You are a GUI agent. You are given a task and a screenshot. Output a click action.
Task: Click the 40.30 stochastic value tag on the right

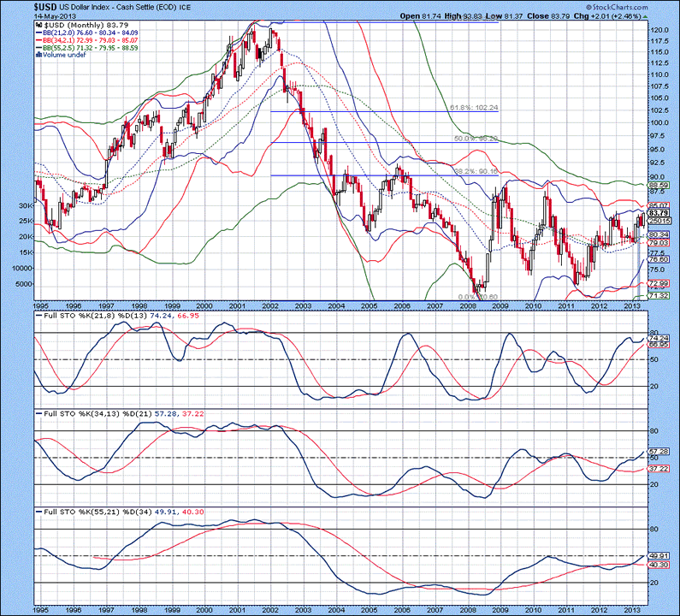tap(659, 565)
